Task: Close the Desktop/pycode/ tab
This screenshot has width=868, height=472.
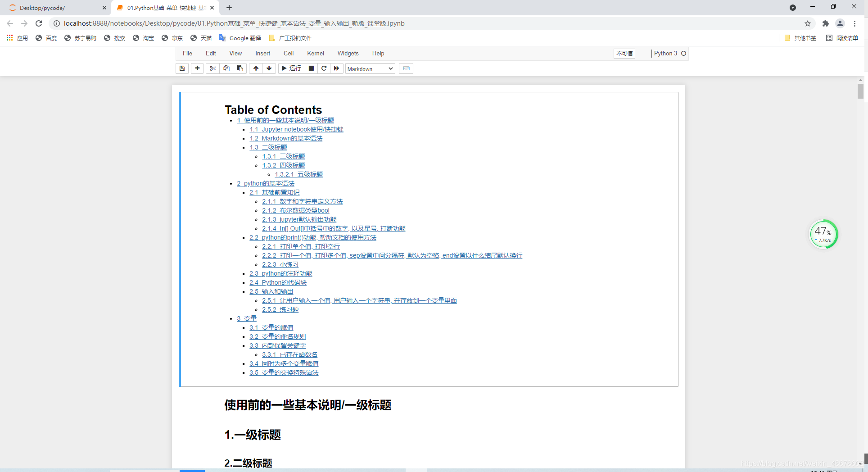Action: pos(104,8)
